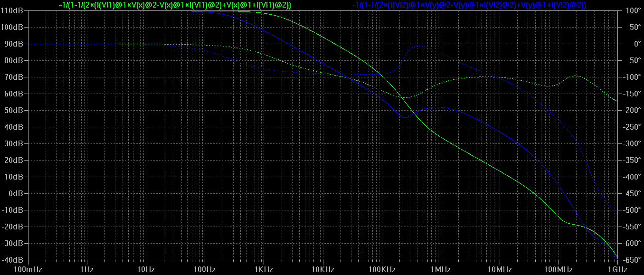
Task: Click the 80dB magnitude axis label
Action: pos(13,60)
